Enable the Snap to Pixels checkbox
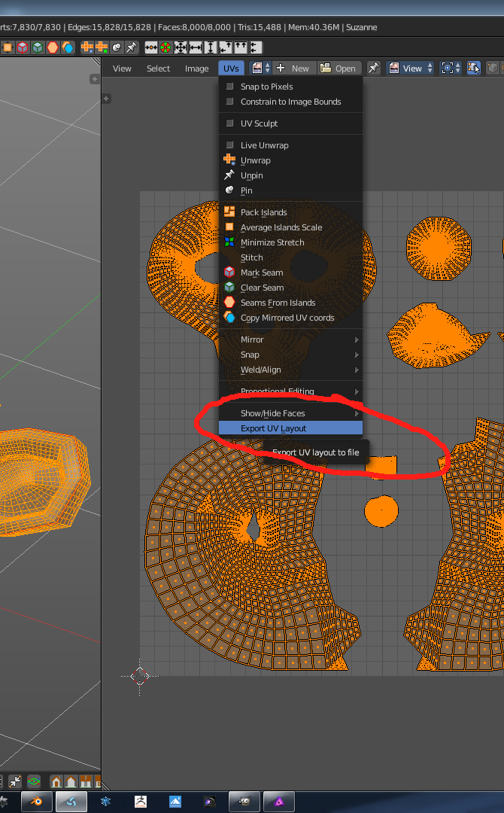Image resolution: width=504 pixels, height=813 pixels. pyautogui.click(x=229, y=87)
